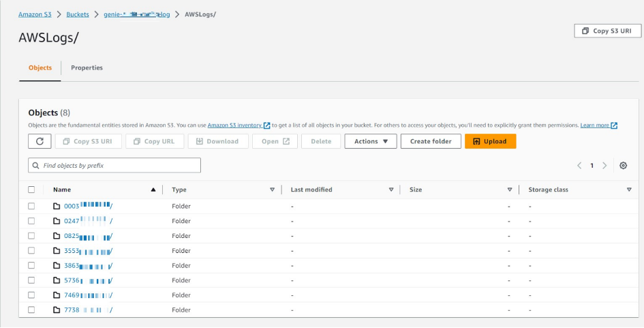Switch to the Objects tab
Viewport: 644px width, 328px height.
(40, 68)
